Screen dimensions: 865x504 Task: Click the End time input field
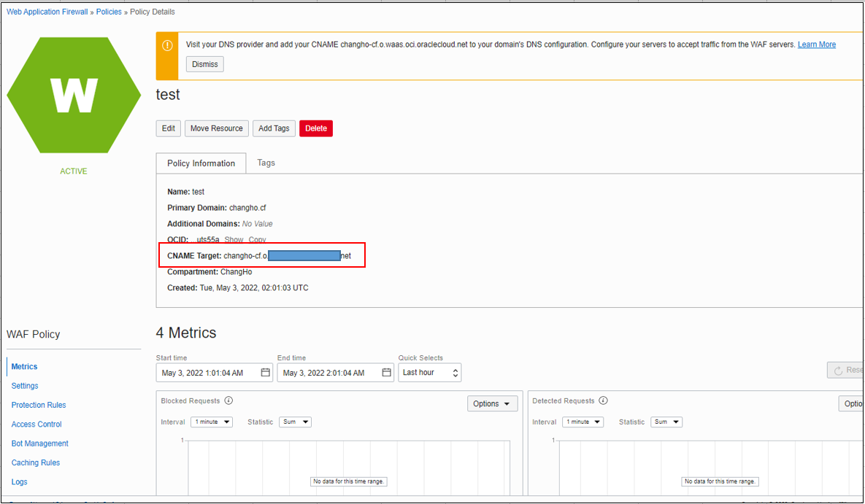(335, 373)
